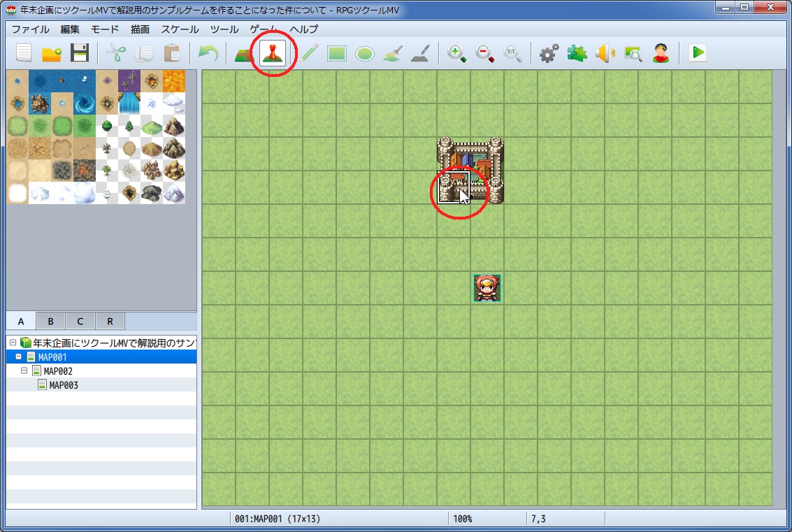Select the Rectangle drawing tool
Image resolution: width=792 pixels, height=532 pixels.
(x=337, y=53)
